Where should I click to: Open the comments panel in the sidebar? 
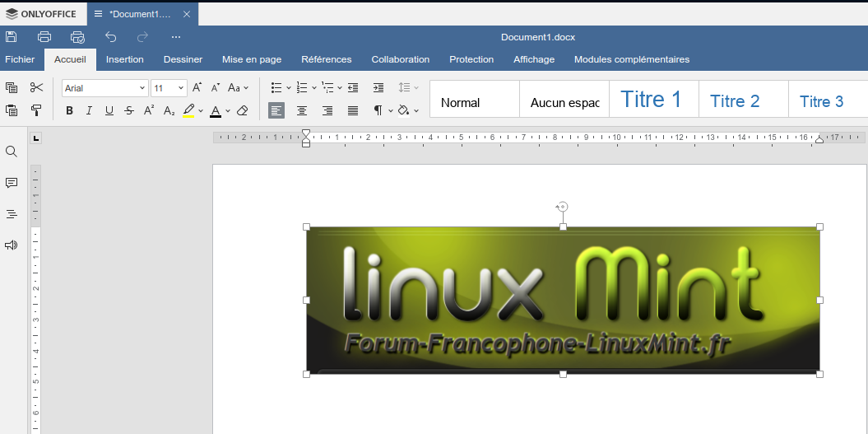[x=11, y=183]
